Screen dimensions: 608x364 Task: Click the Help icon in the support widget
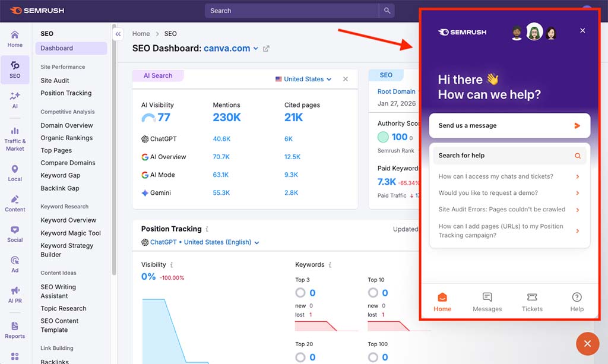pyautogui.click(x=577, y=300)
